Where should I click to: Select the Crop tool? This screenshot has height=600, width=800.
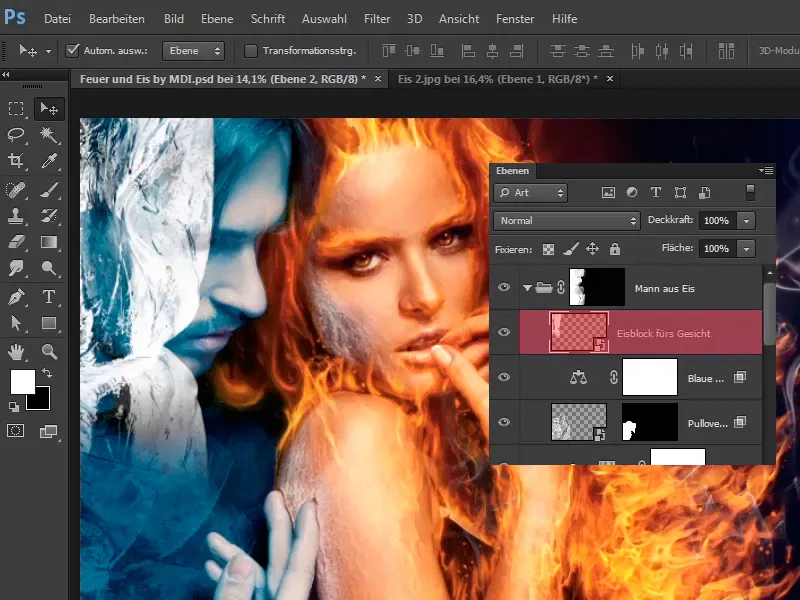(16, 161)
